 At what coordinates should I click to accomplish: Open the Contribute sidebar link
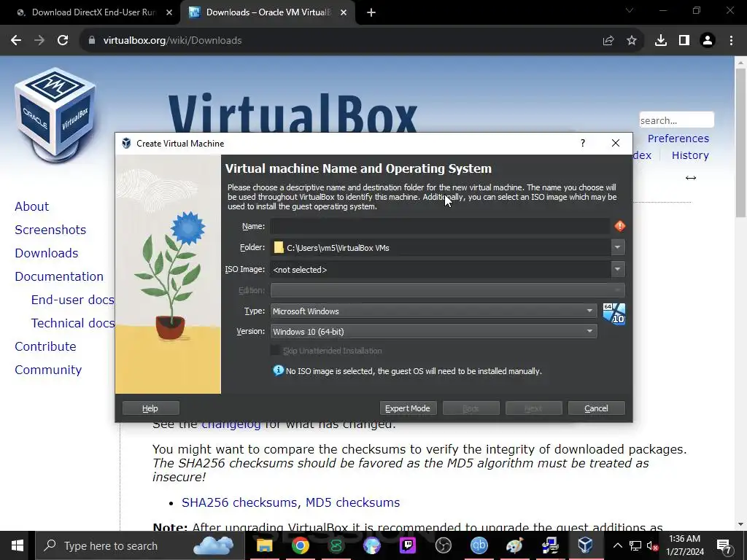click(x=45, y=346)
